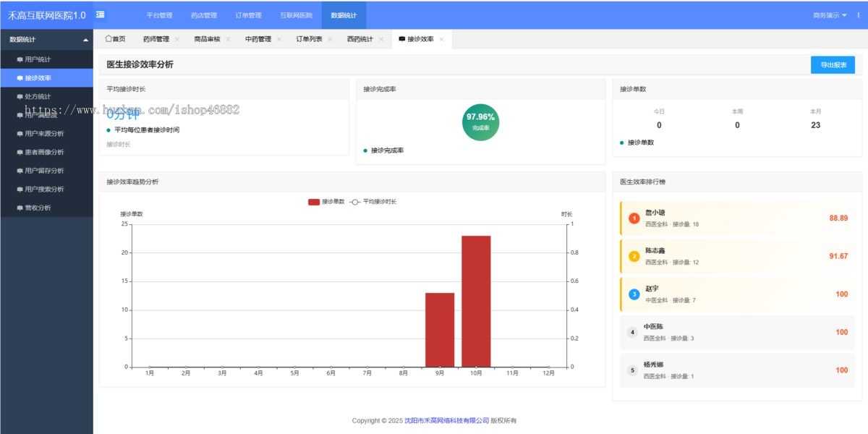Image resolution: width=868 pixels, height=434 pixels.
Task: Click the 97.96% completion rate circle
Action: tap(480, 121)
